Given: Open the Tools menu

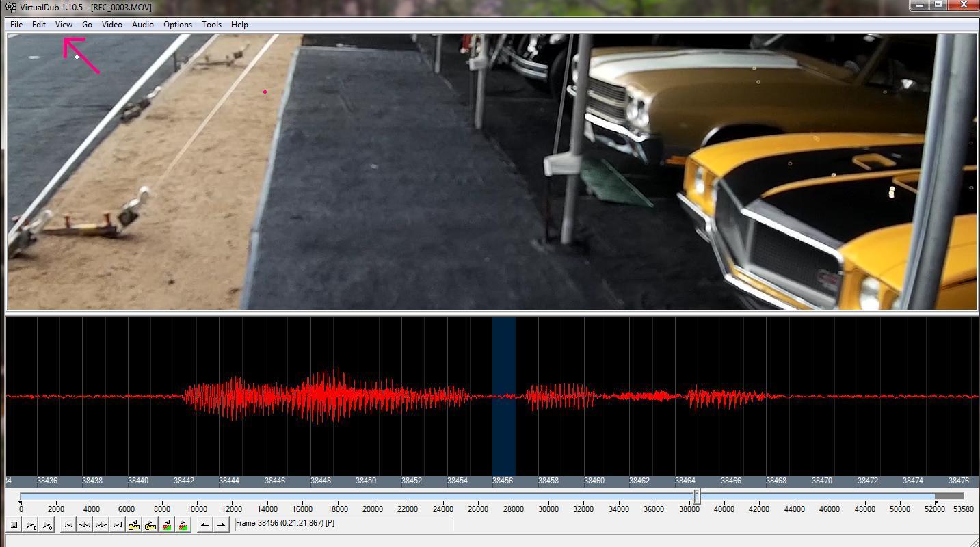Looking at the screenshot, I should point(211,25).
